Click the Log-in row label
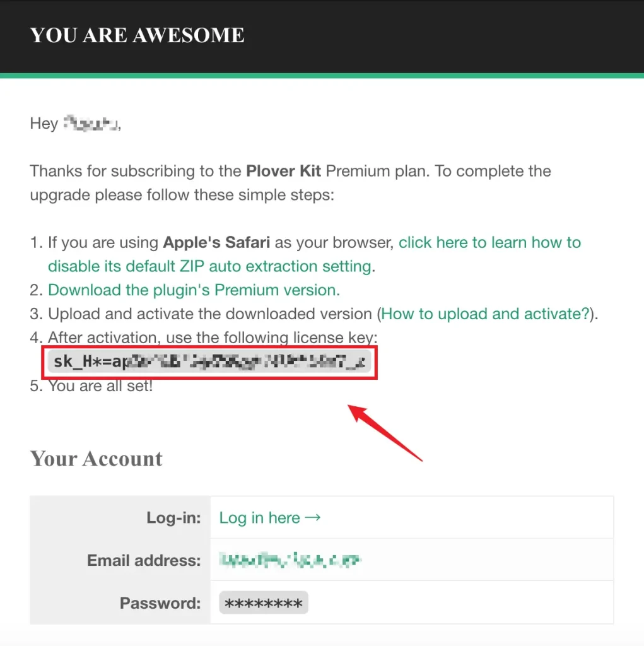Viewport: 644px width, 646px height. click(x=173, y=518)
